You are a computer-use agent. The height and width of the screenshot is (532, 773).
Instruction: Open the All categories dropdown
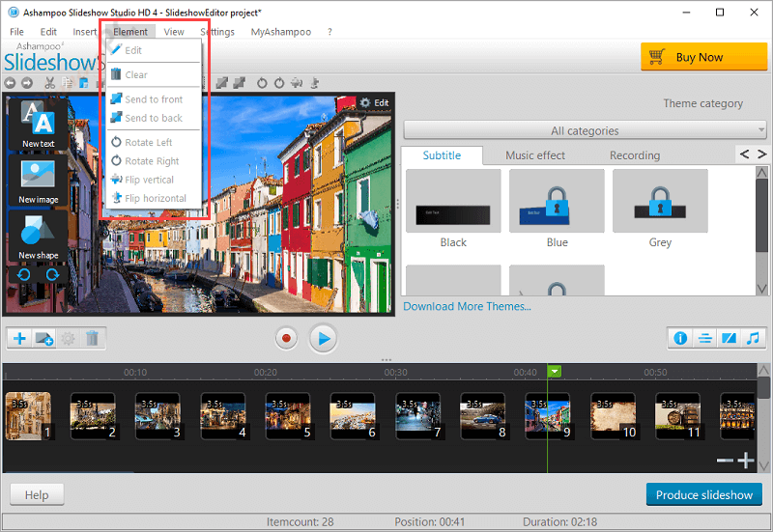[x=585, y=130]
